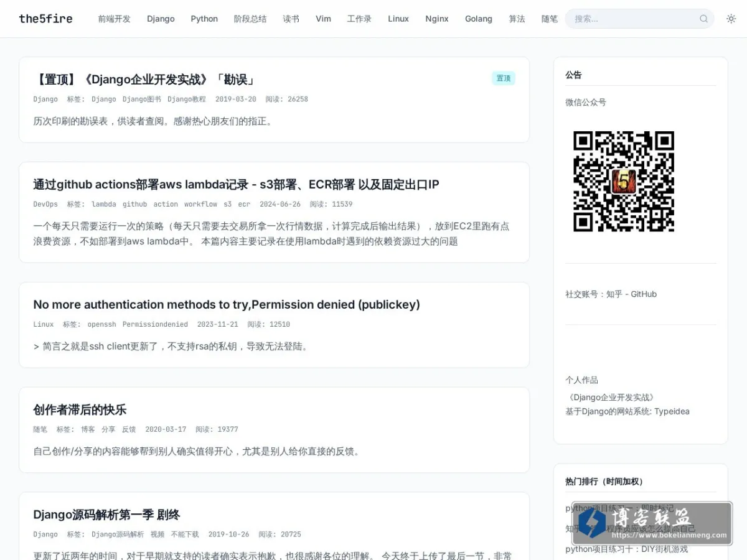
Task: Select the 视频 tag
Action: tap(157, 534)
